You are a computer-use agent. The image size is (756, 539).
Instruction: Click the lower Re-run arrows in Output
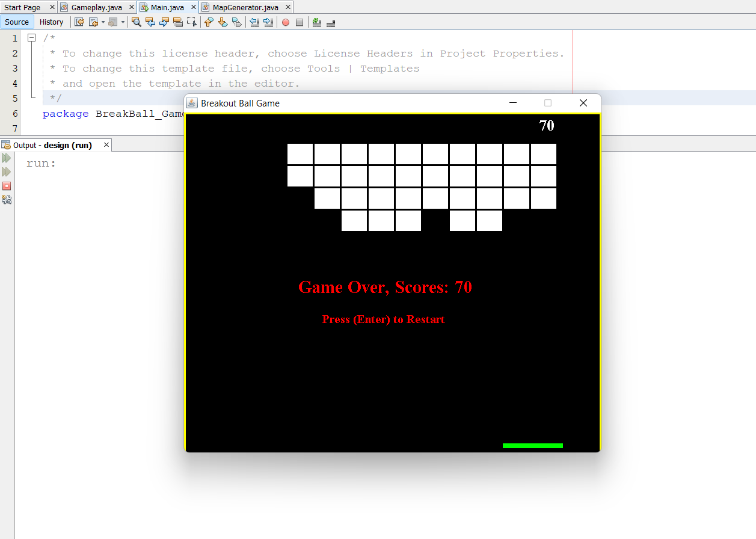point(7,172)
